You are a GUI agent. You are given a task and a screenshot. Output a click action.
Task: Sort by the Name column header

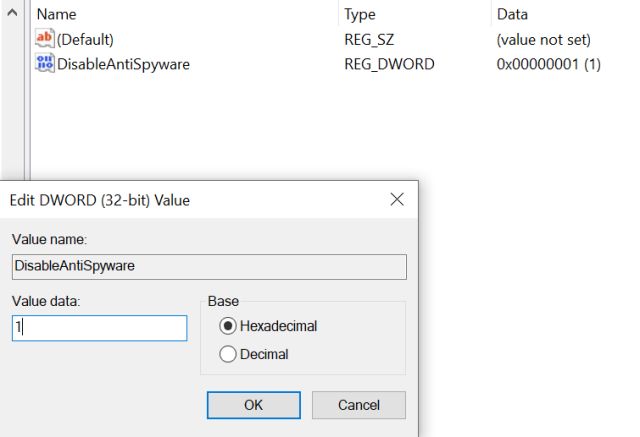[x=56, y=15]
